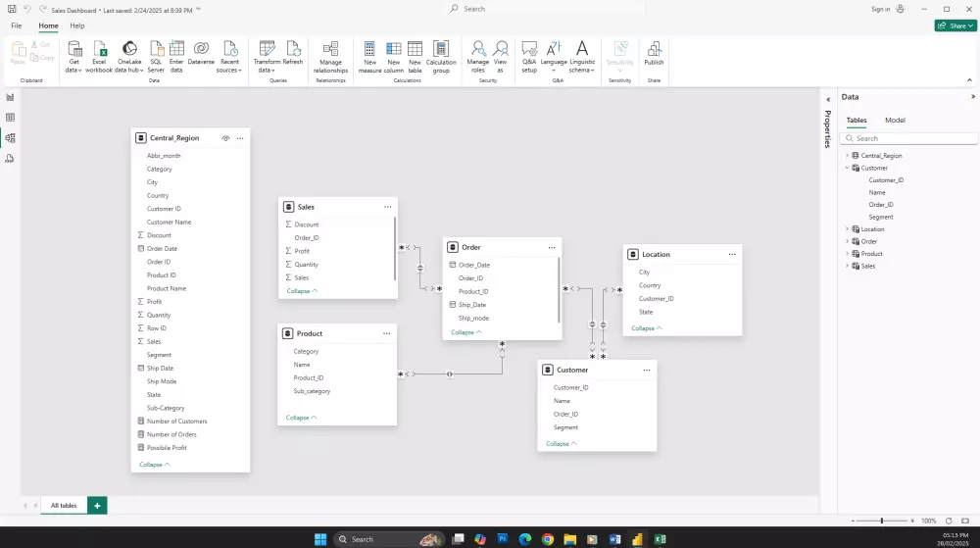Open Recent sources dropdown
This screenshot has width=980, height=548.
click(229, 57)
